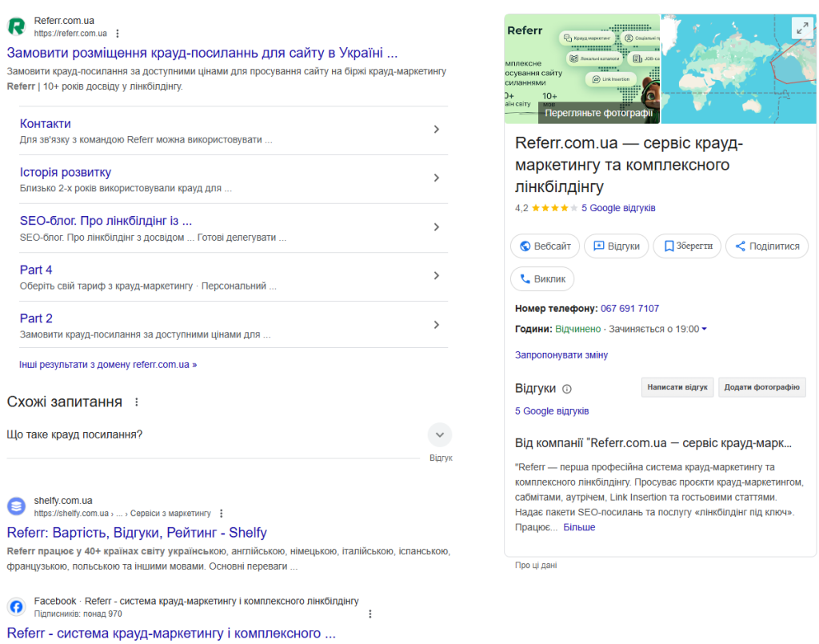This screenshot has width=819, height=644.
Task: Open the Історія розвитку sitelink
Action: click(66, 173)
